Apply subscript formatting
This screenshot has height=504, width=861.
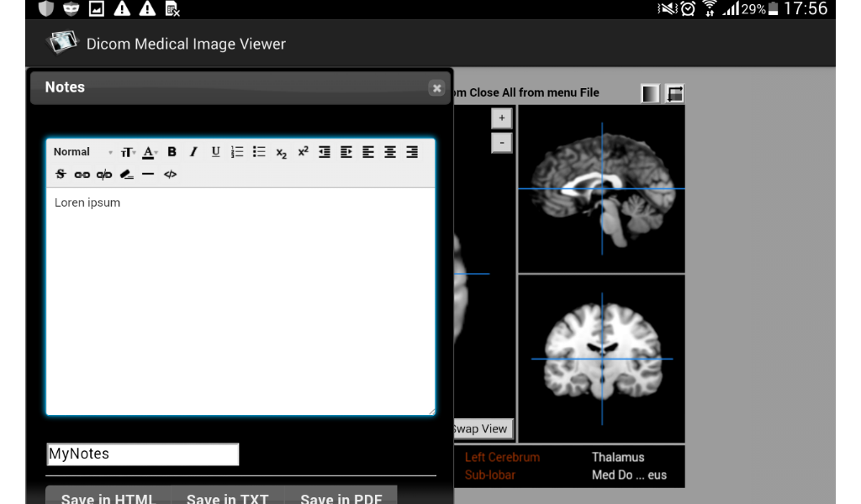280,153
